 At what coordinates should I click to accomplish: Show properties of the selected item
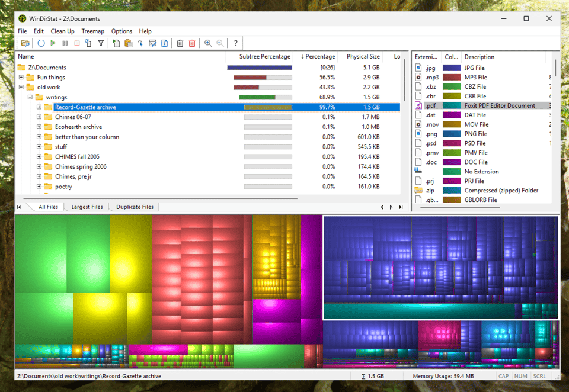[164, 43]
